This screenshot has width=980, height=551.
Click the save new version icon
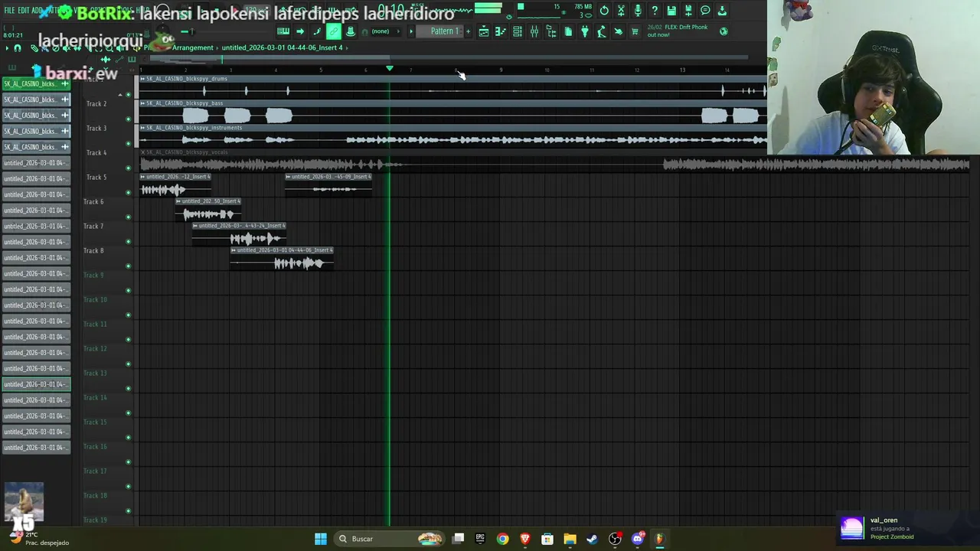(x=688, y=11)
